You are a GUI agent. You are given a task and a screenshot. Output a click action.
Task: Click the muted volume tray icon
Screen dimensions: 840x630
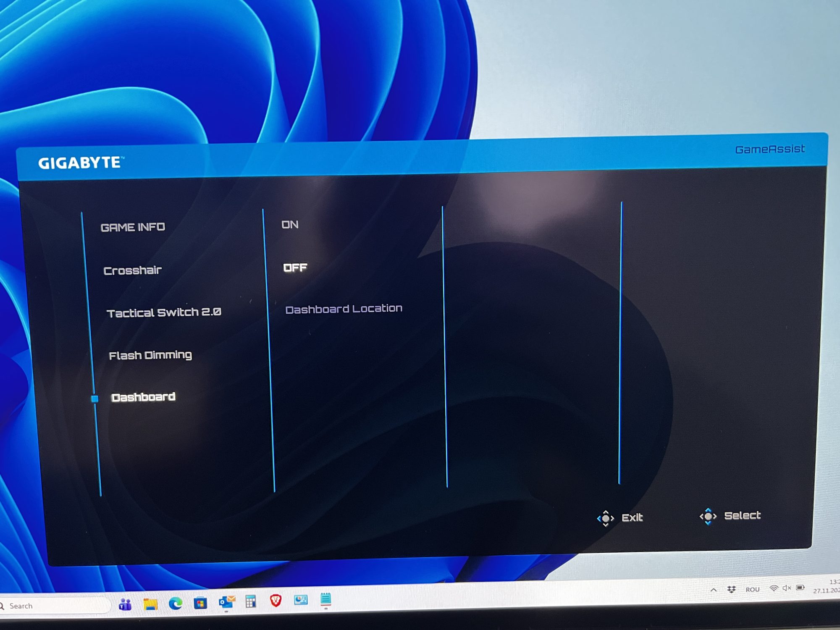(787, 588)
